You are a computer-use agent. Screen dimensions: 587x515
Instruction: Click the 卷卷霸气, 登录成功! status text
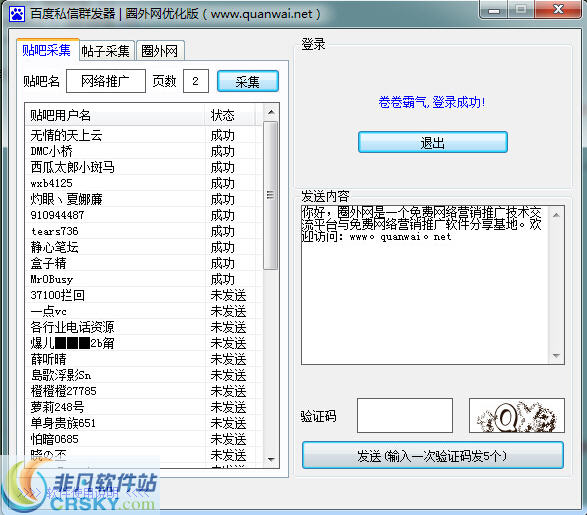click(432, 102)
